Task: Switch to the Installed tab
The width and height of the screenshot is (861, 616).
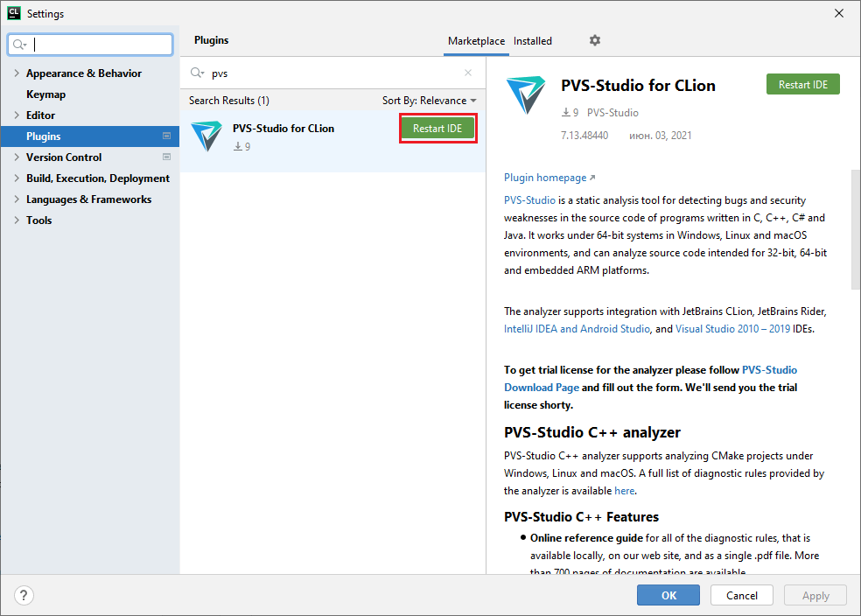Action: pos(533,41)
